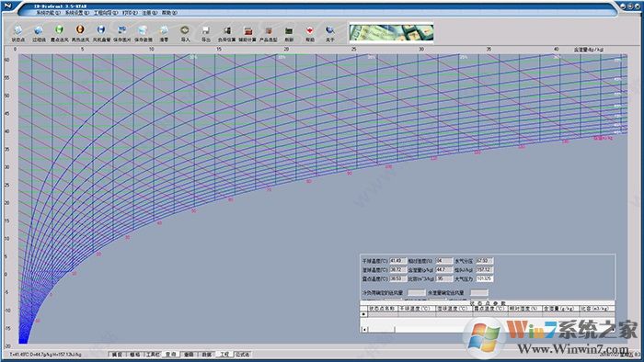Click the 状态点 toolbar icon
This screenshot has width=644, height=362.
[17, 33]
